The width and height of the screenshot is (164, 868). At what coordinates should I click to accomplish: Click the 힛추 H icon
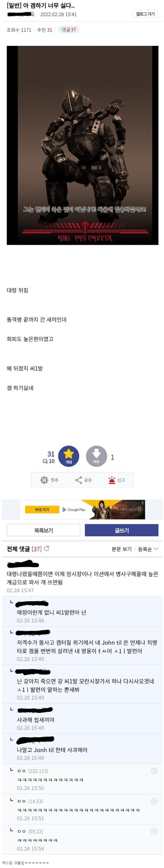[x=44, y=480]
